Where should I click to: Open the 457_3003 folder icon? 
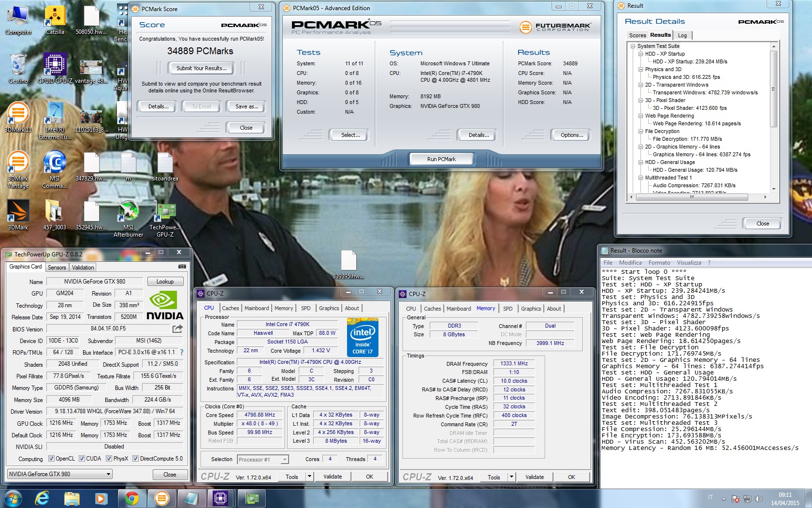[55, 215]
